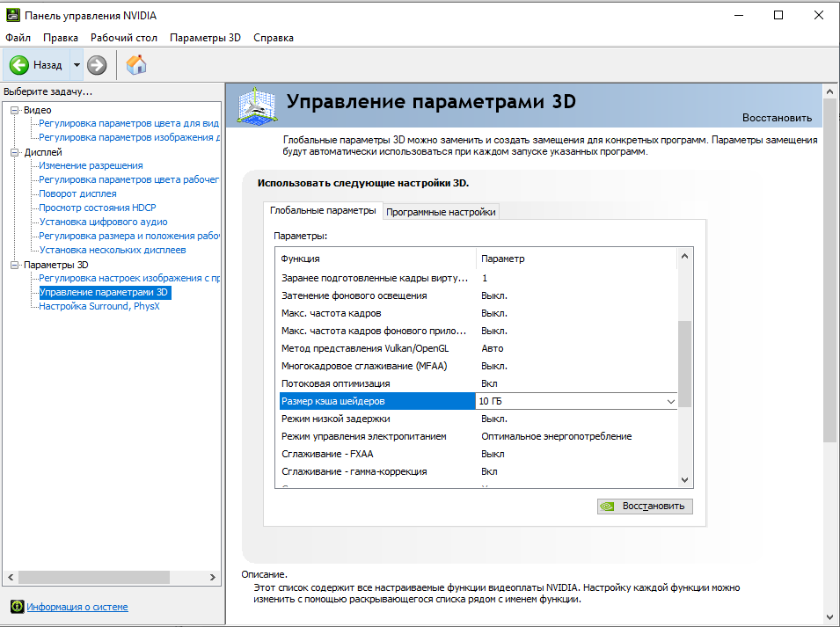Click task tree scroll right arrow
The image size is (840, 627).
(x=213, y=577)
